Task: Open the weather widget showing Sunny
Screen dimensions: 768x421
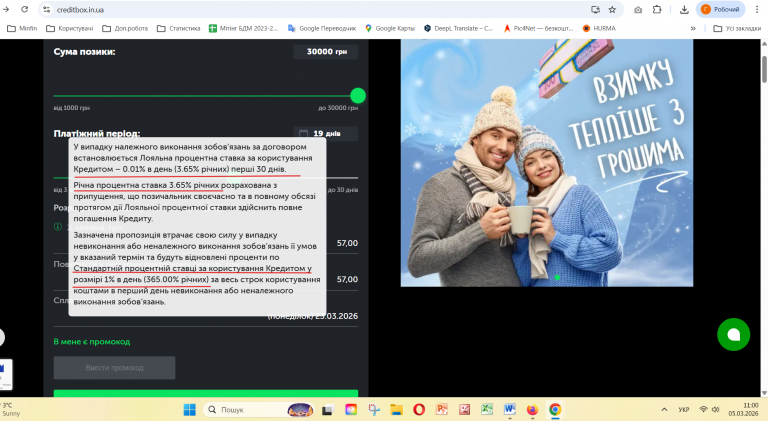Action: coord(11,409)
